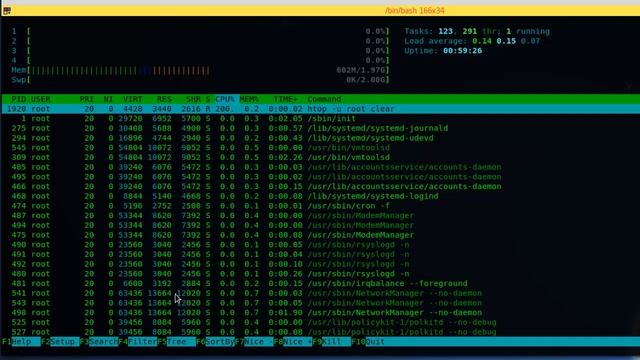Click the /bin/bash 166x34 window title
The height and width of the screenshot is (360, 640).
[x=414, y=11]
